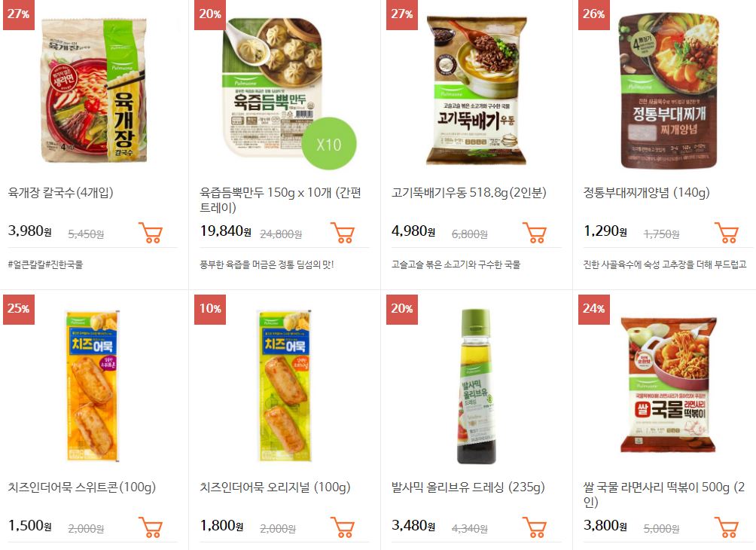756x550 pixels.
Task: Click cart icon for 쌀 국물 라면사리 떡볶이
Action: point(726,527)
